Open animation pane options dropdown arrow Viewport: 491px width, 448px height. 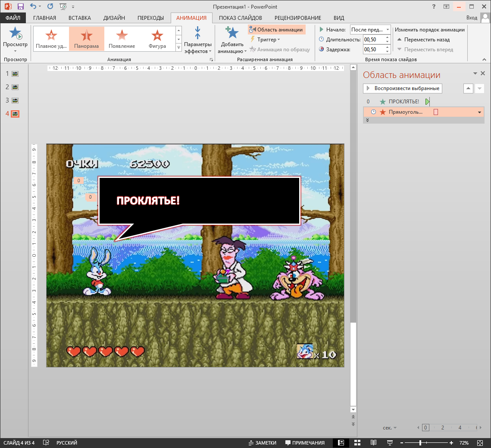(475, 73)
